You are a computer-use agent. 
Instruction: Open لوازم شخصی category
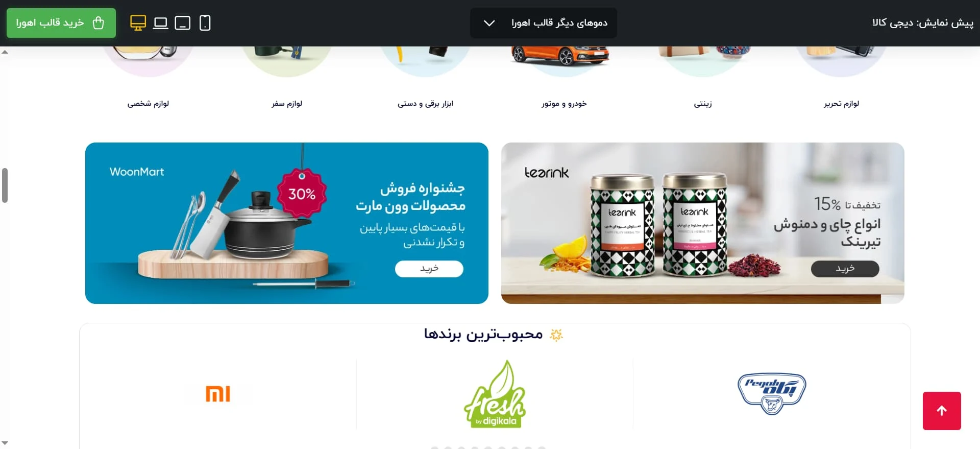[148, 103]
